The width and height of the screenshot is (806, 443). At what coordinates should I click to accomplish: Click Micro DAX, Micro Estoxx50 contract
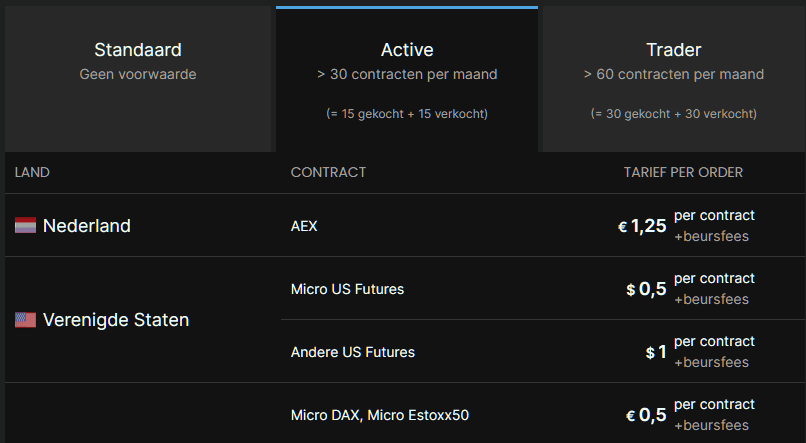coord(380,415)
